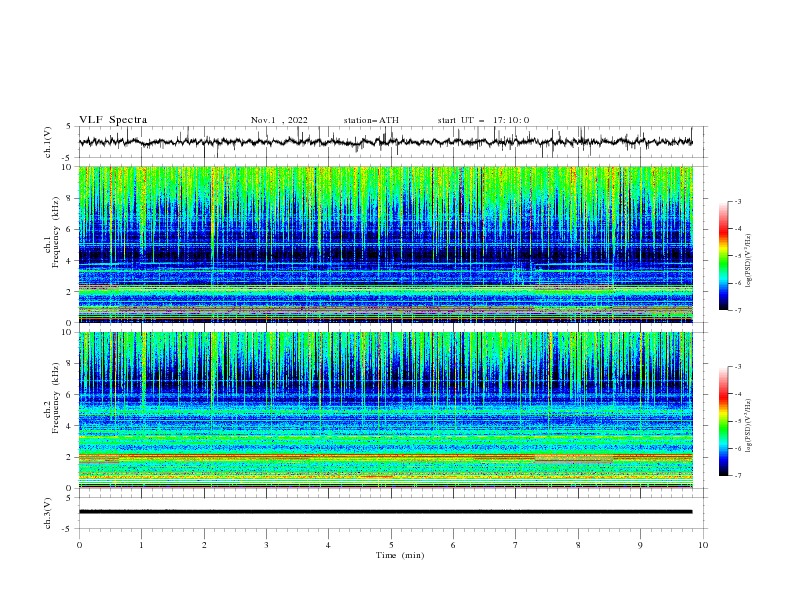
Task: Click the "-3" label on ch.1 colorbar
Action: pyautogui.click(x=737, y=201)
